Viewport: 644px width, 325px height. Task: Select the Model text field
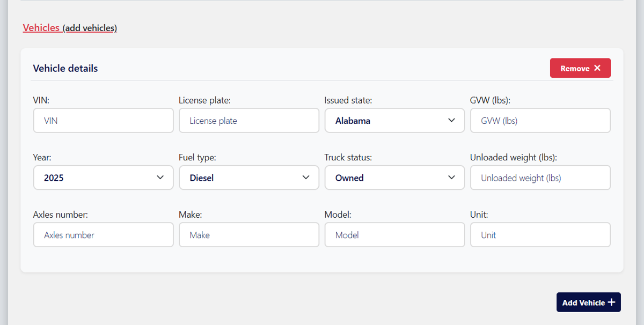pyautogui.click(x=394, y=235)
